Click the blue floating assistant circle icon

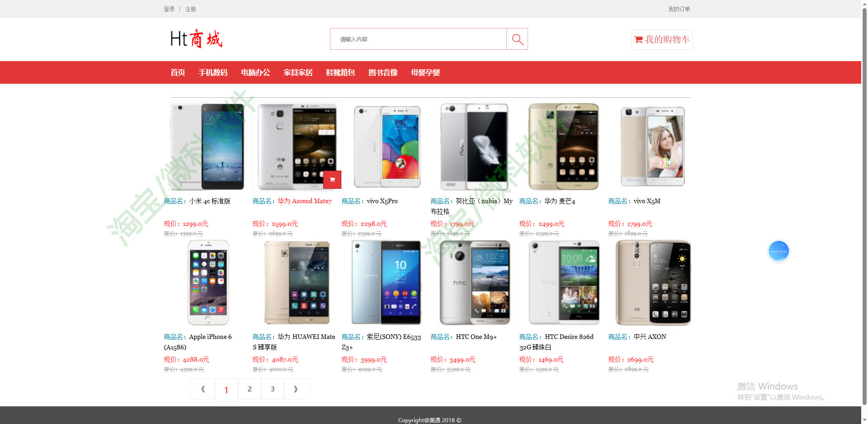[778, 251]
